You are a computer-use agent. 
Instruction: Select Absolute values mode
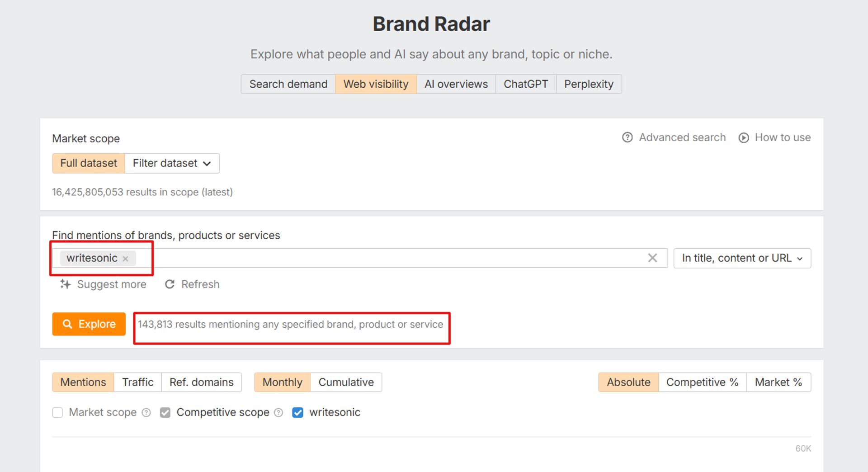(x=628, y=382)
